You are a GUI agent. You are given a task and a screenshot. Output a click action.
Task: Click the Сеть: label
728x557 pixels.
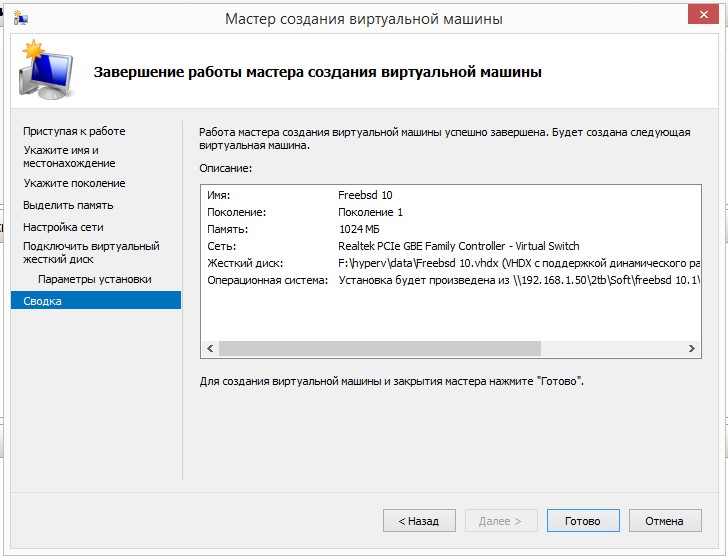tap(221, 246)
